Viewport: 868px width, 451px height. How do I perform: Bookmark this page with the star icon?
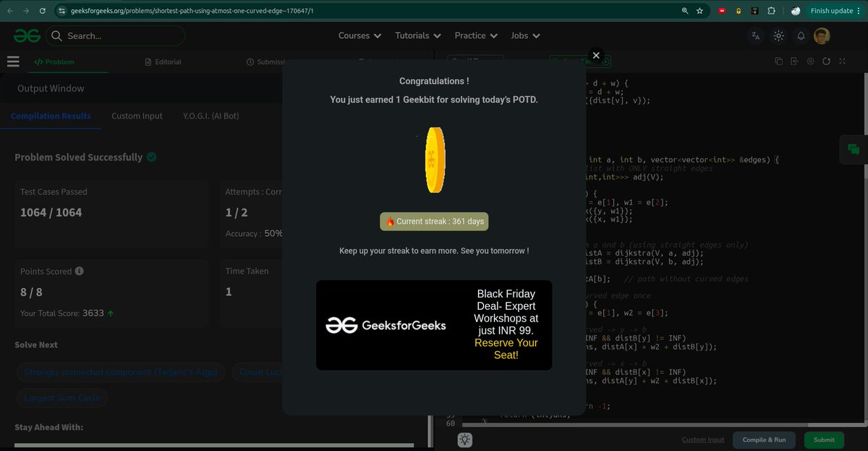(699, 11)
